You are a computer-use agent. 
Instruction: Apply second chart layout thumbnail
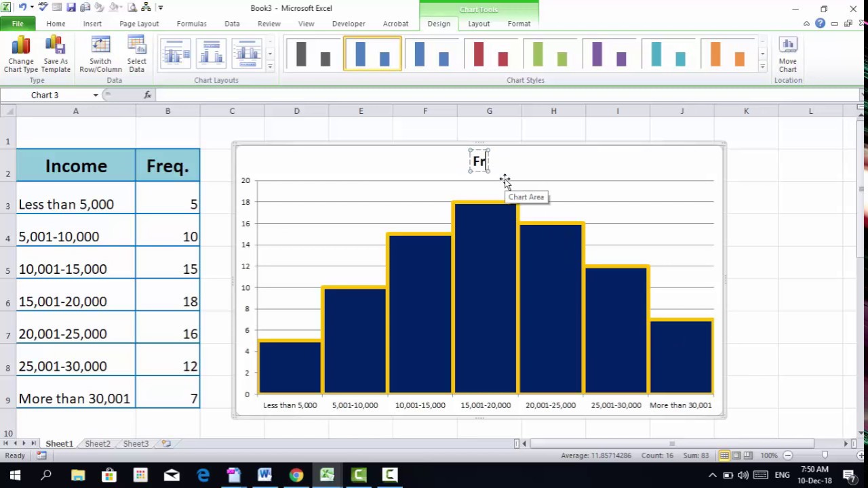pyautogui.click(x=211, y=54)
